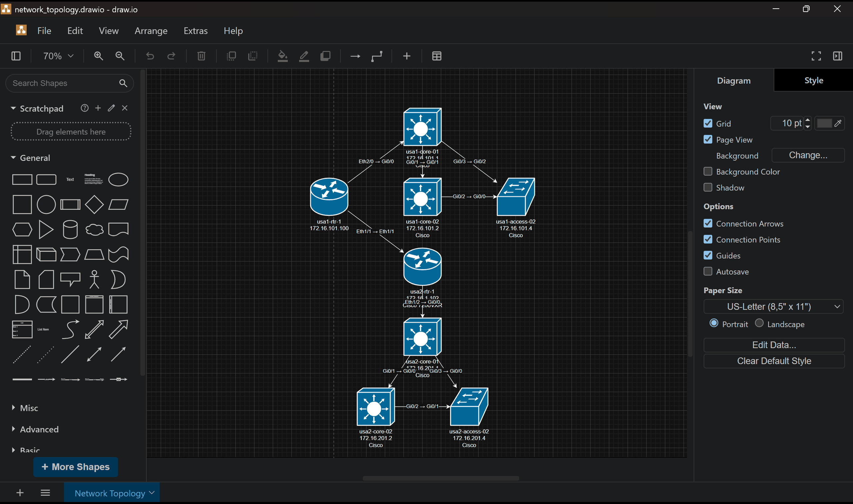Open the grid color swatch
853x504 pixels.
[830, 123]
